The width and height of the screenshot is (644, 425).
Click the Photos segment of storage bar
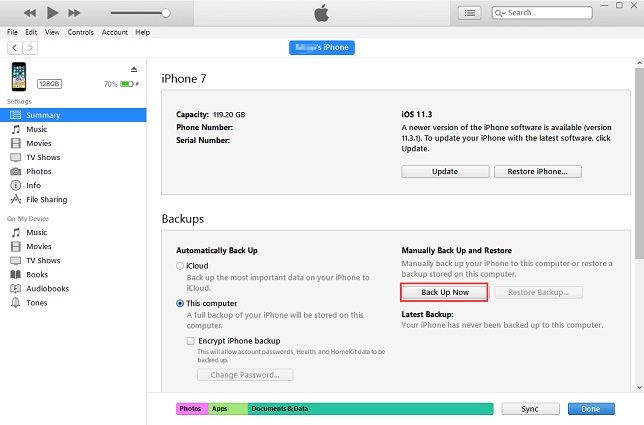click(x=192, y=409)
